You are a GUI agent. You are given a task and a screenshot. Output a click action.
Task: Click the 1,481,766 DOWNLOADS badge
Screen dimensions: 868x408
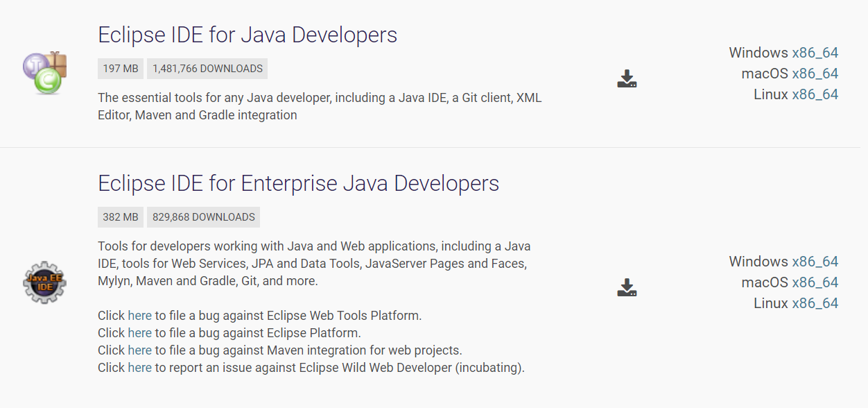pyautogui.click(x=207, y=69)
